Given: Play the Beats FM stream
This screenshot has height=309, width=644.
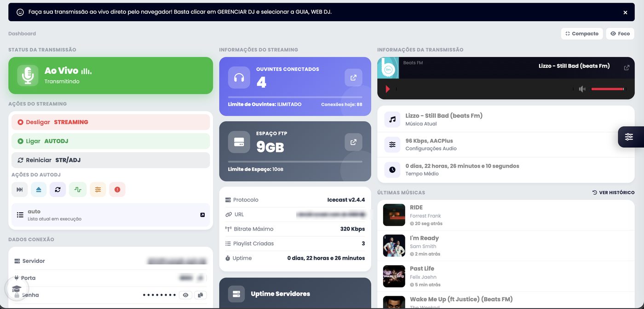Looking at the screenshot, I should point(387,89).
